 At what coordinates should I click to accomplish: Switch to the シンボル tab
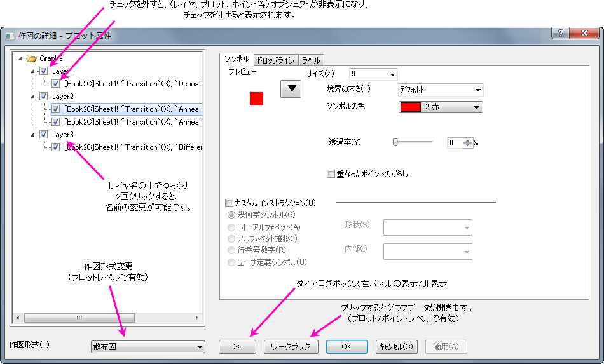[x=237, y=59]
